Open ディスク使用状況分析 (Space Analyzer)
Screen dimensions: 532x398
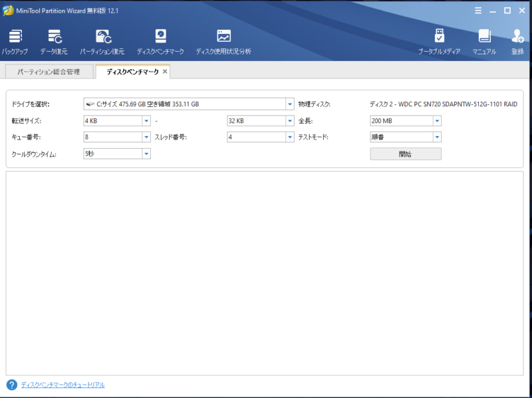pyautogui.click(x=223, y=42)
